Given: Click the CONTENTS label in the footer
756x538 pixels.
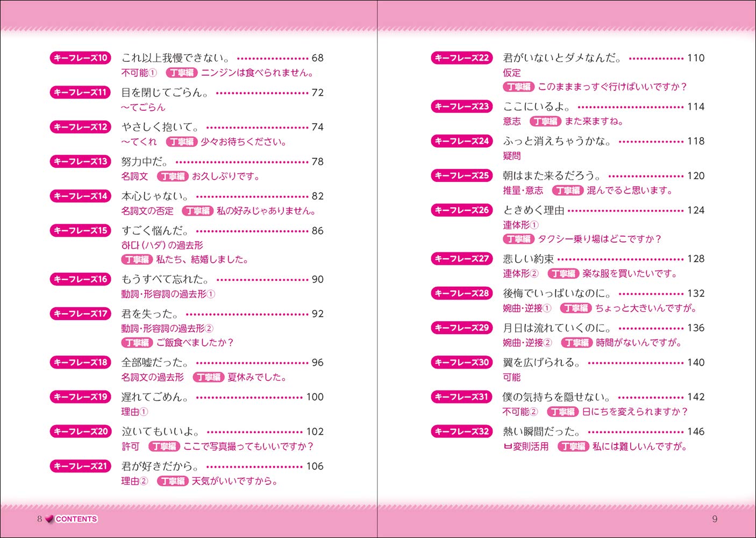Looking at the screenshot, I should 76,519.
